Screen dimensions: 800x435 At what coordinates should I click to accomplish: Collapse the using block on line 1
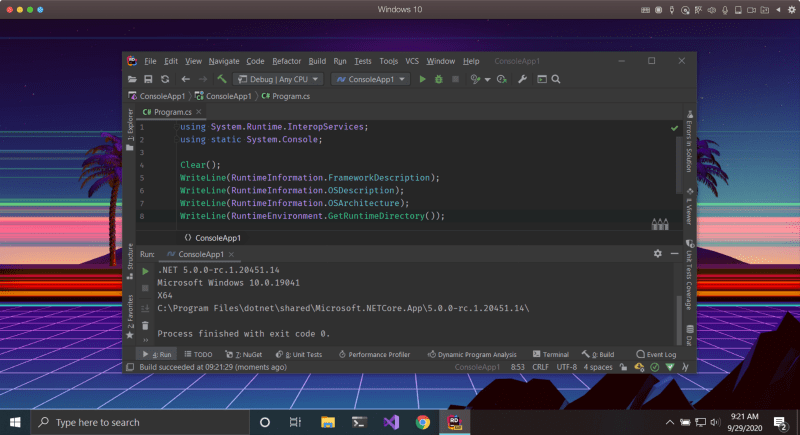(176, 127)
